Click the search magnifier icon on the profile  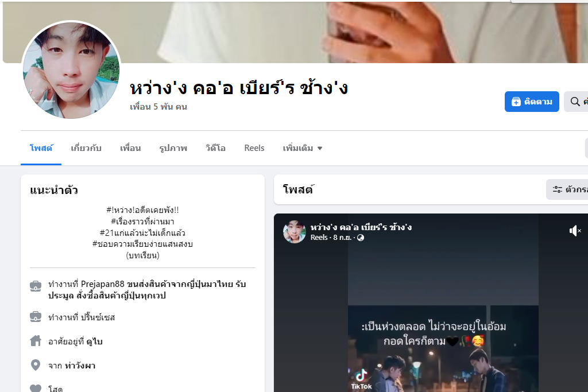click(575, 102)
